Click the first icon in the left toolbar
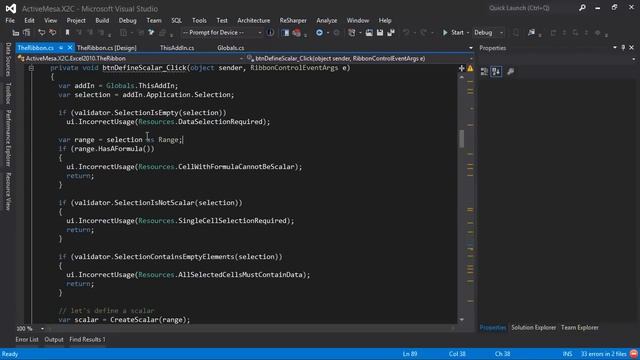Viewport: 640px width, 360px height. coord(16,33)
